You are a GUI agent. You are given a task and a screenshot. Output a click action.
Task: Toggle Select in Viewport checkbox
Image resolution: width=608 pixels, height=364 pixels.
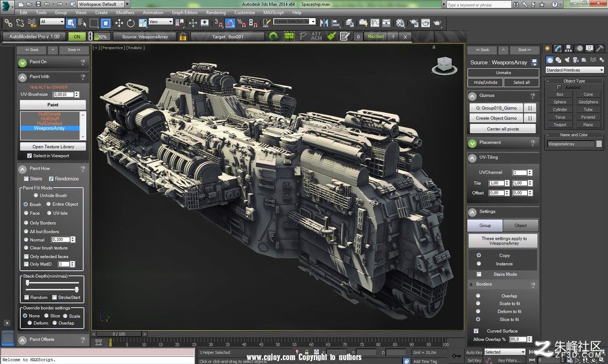point(29,156)
